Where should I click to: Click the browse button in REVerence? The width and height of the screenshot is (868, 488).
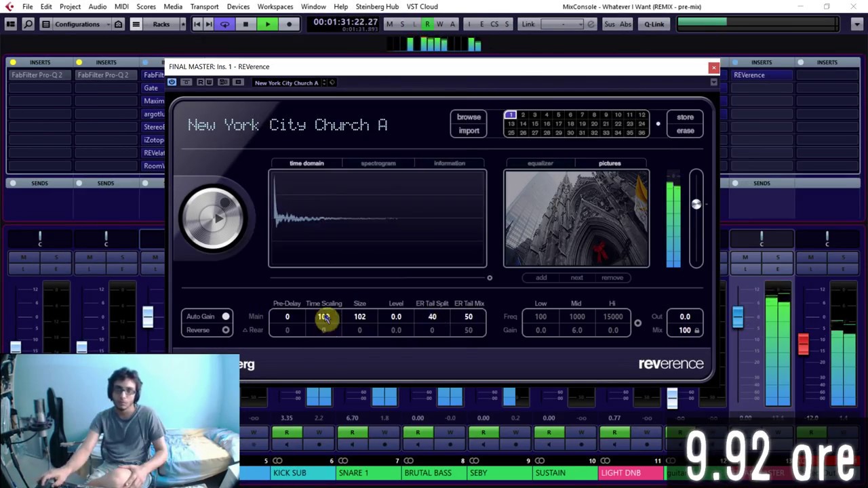pyautogui.click(x=469, y=117)
